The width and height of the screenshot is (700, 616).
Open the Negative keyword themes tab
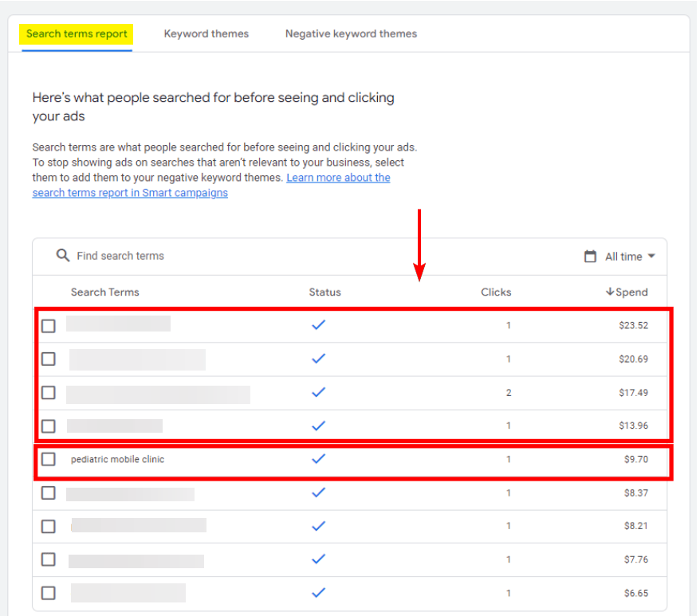(351, 33)
